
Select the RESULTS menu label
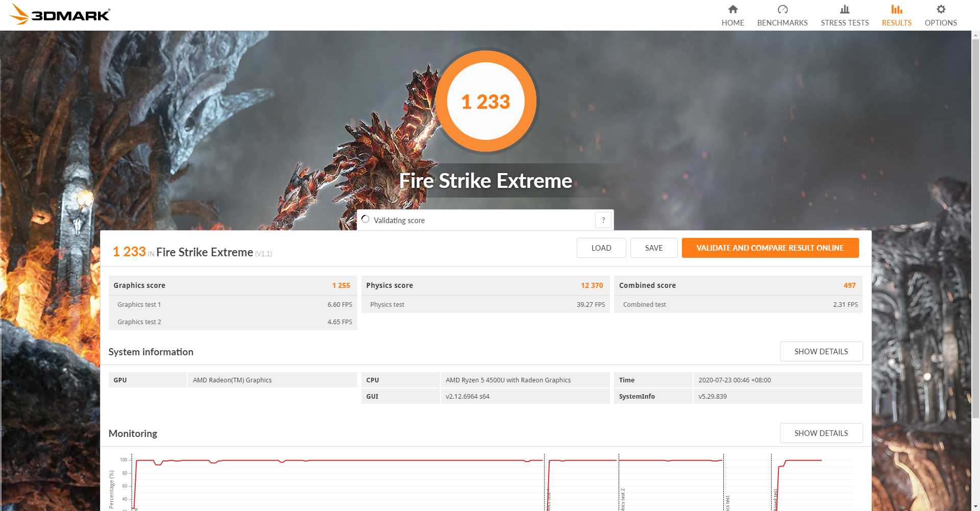897,23
